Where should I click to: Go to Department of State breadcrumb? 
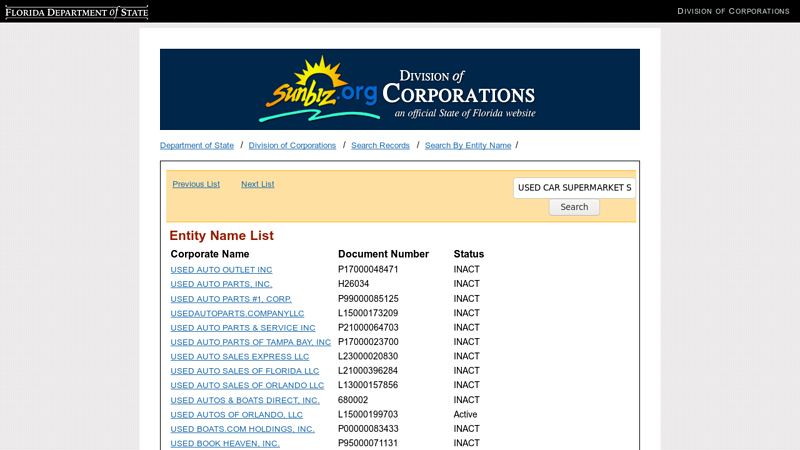(197, 145)
